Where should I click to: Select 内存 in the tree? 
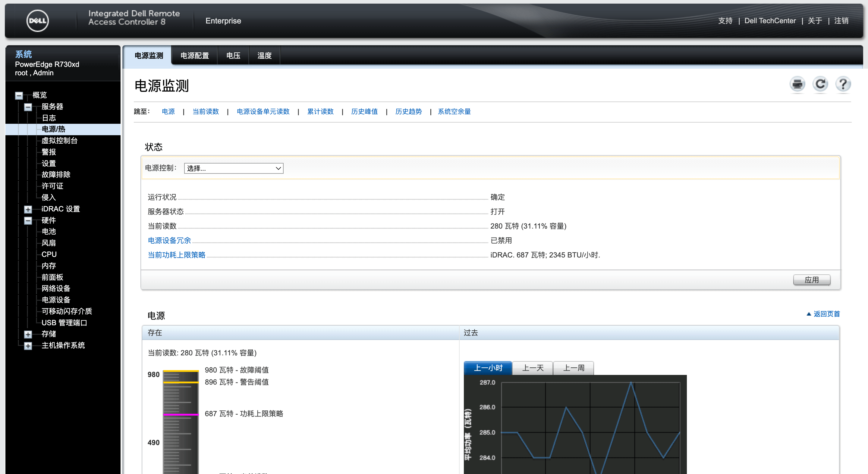pos(49,266)
